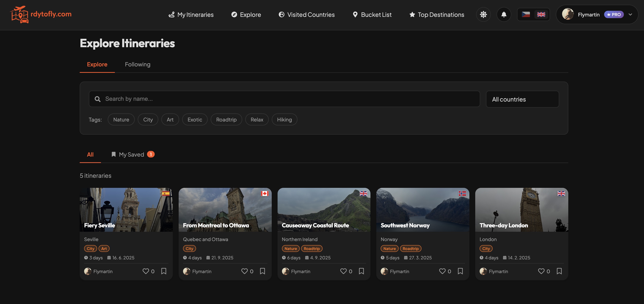The width and height of the screenshot is (644, 304).
Task: Toggle the Hiking tag filter
Action: (x=284, y=119)
